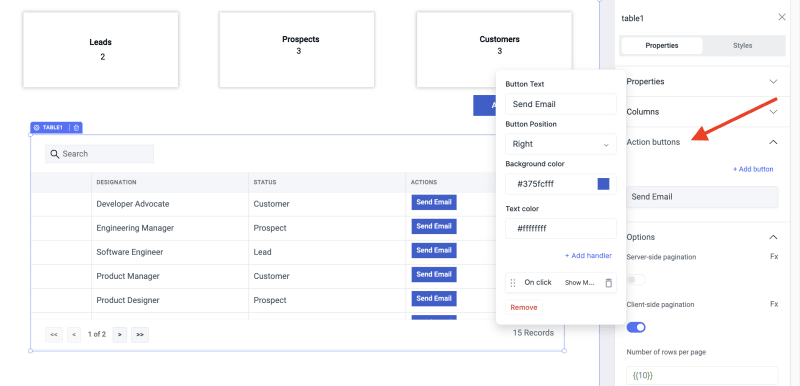800x386 pixels.
Task: Click the table1 settings gear icon
Action: coord(36,127)
